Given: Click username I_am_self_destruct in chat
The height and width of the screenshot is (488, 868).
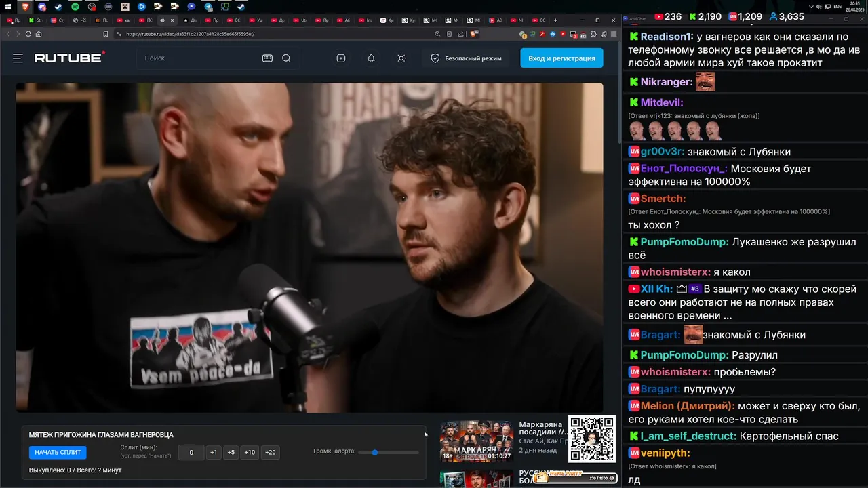Looking at the screenshot, I should pos(688,436).
